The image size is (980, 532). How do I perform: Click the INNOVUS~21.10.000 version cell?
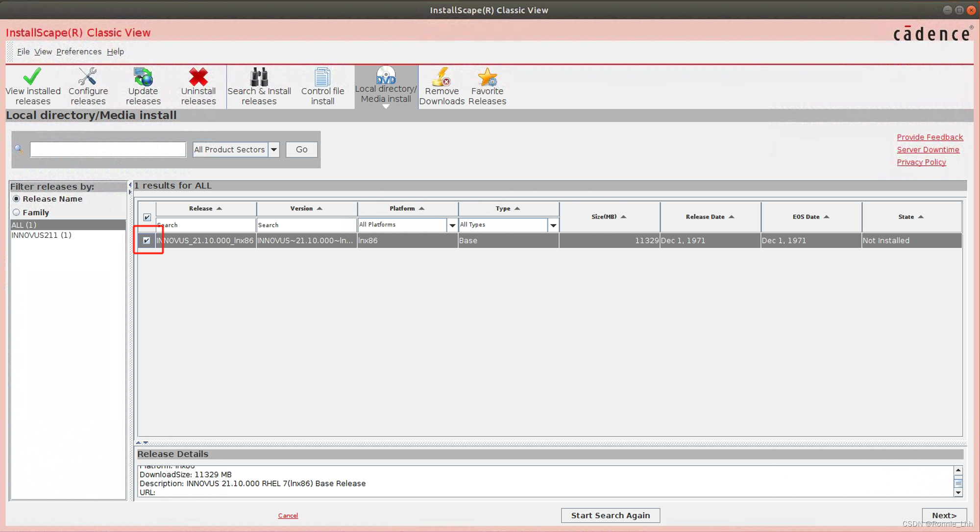pos(307,240)
